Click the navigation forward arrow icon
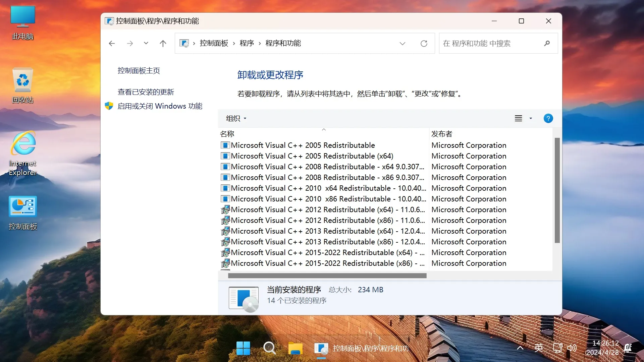Viewport: 644px width, 362px height. [x=129, y=43]
